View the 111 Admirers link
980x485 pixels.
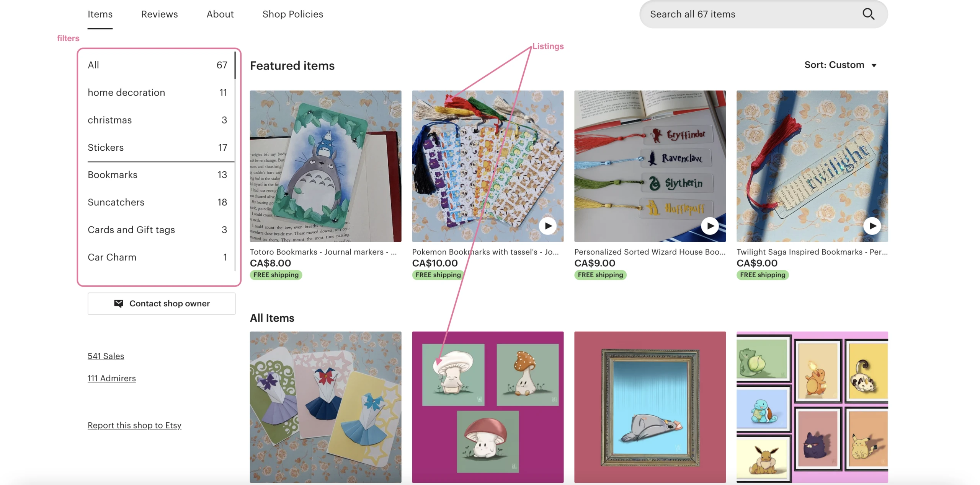click(x=111, y=378)
